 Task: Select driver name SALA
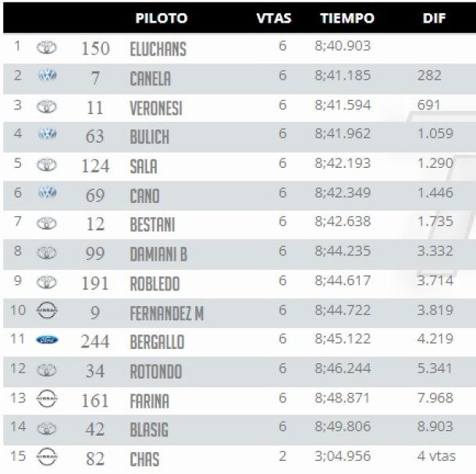[144, 166]
